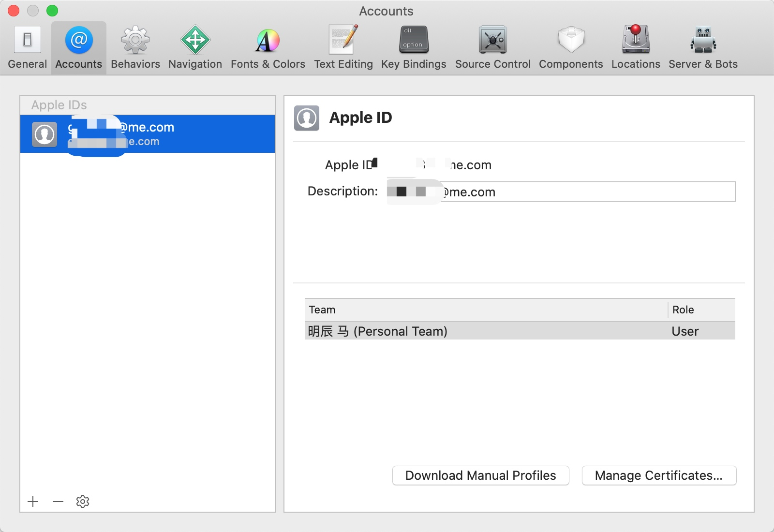Viewport: 774px width, 532px height.
Task: Open the Fonts & Colors preferences
Action: click(268, 48)
